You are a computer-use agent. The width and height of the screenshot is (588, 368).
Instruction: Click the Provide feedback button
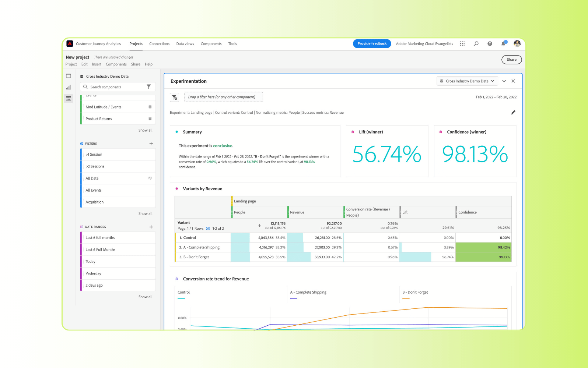click(x=372, y=43)
